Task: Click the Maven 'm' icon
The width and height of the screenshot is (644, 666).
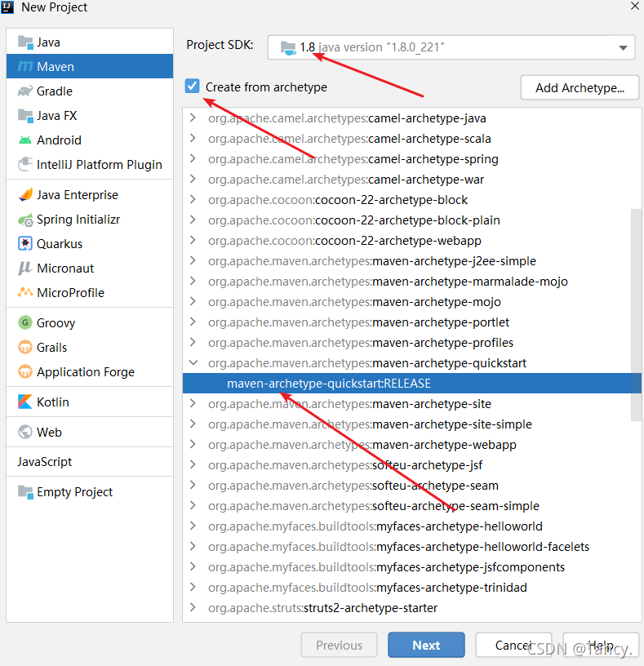Action: [x=25, y=66]
